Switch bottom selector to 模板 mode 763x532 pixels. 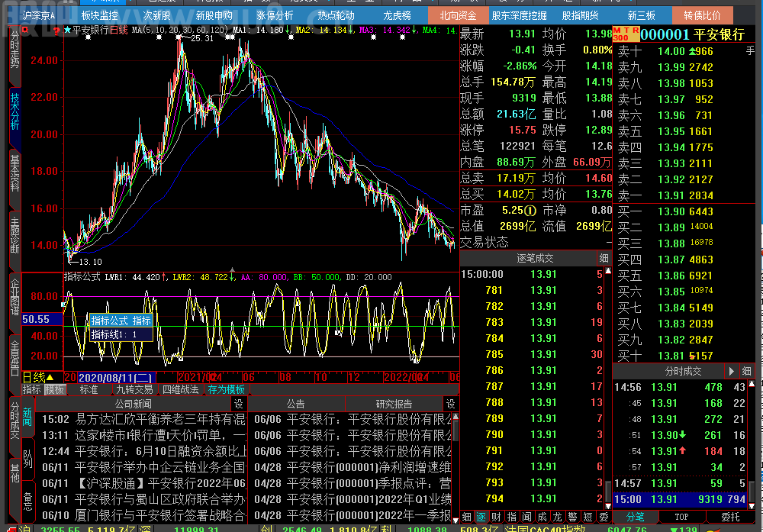click(x=54, y=390)
